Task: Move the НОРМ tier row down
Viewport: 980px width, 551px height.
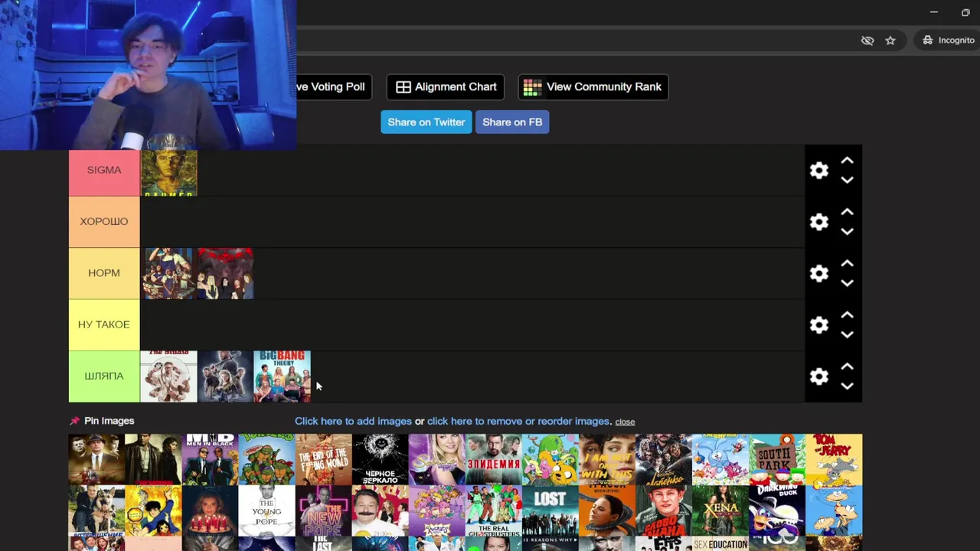Action: [847, 282]
